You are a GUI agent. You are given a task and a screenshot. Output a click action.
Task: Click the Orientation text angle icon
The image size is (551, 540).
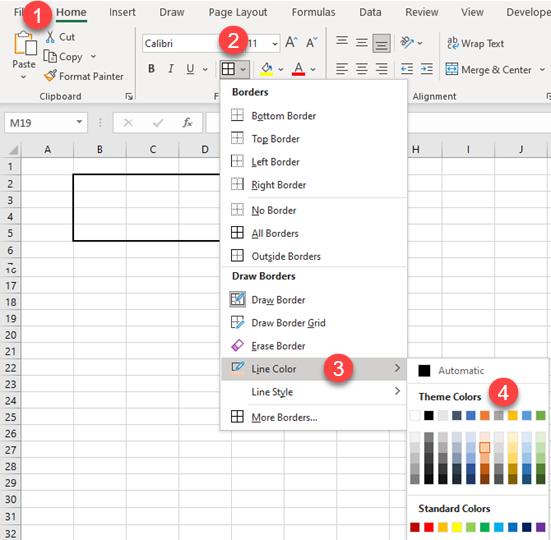click(407, 43)
